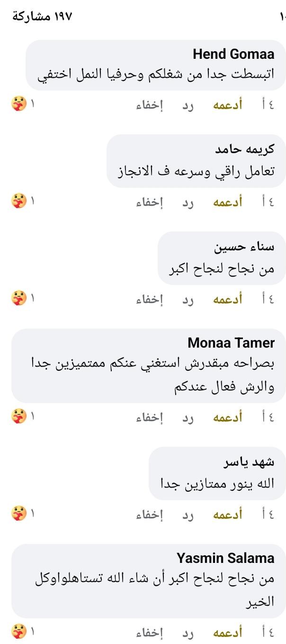Open Monaa Tamer's profile link

point(231,343)
